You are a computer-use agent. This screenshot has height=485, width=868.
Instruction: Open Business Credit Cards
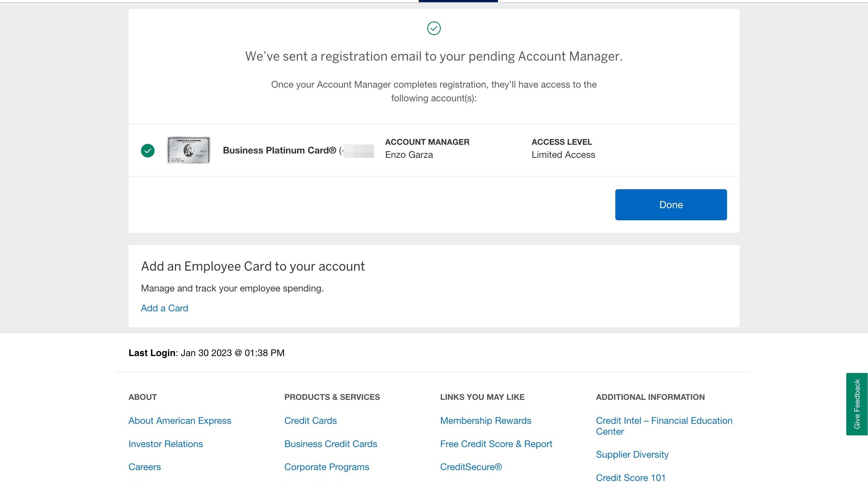(x=331, y=444)
